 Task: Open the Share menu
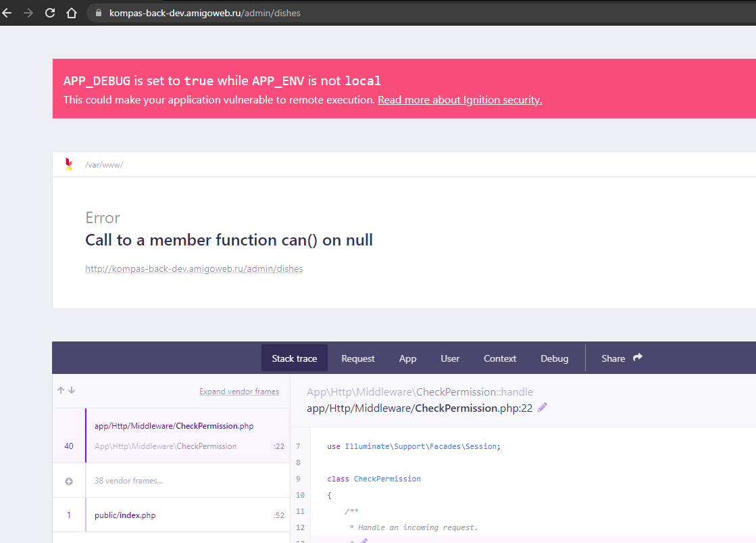[622, 358]
